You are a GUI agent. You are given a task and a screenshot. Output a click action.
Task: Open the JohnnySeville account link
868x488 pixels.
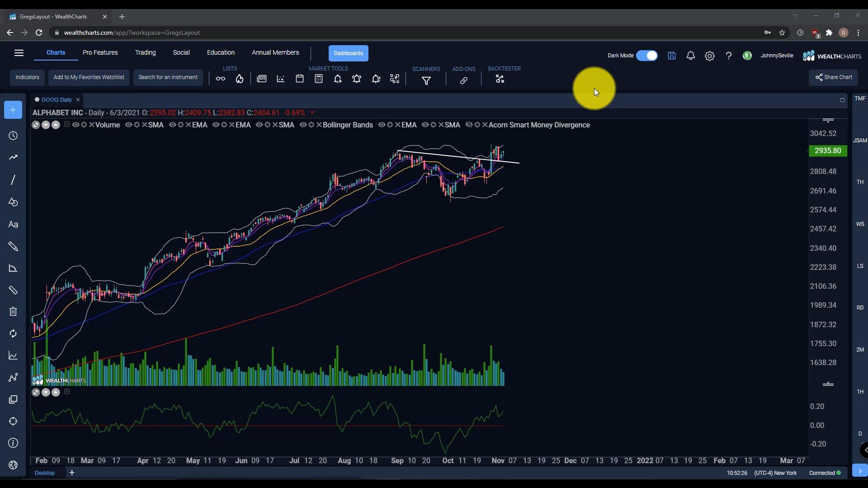pos(777,56)
